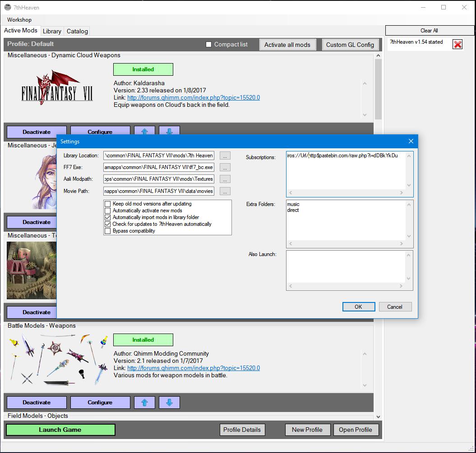Move Dynamic Cloud Weapons mod up
Image resolution: width=476 pixels, height=453 pixels.
coord(144,131)
